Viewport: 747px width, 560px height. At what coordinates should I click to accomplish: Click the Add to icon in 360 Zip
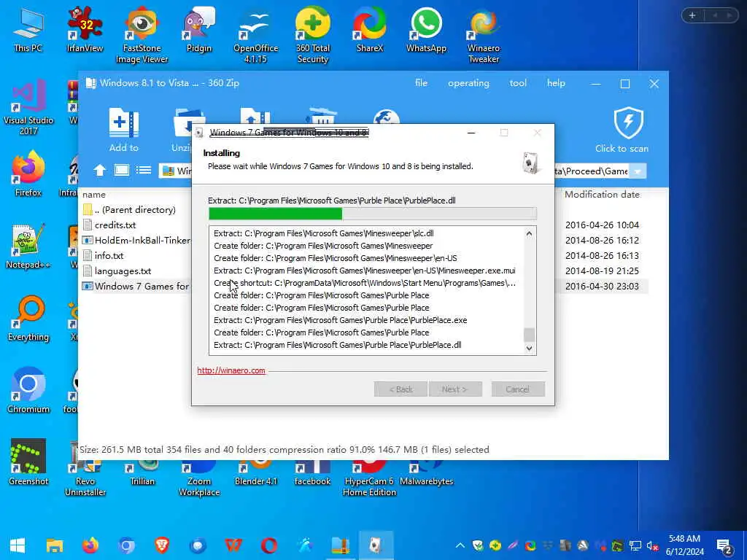coord(124,130)
